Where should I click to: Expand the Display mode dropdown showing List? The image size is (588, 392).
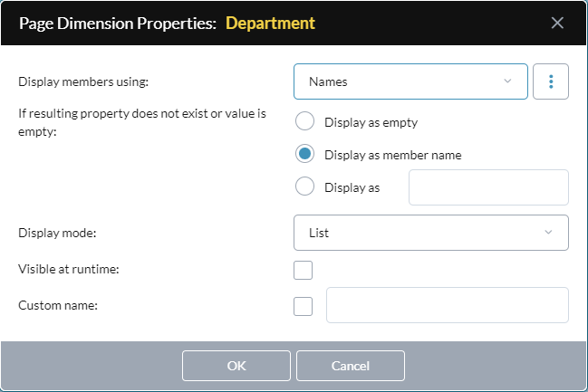click(x=431, y=233)
